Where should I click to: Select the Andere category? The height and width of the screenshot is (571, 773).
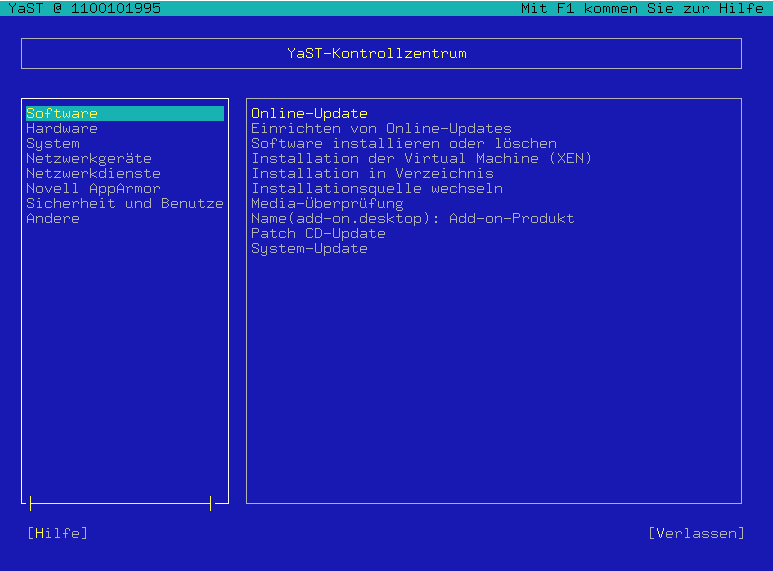pos(53,218)
